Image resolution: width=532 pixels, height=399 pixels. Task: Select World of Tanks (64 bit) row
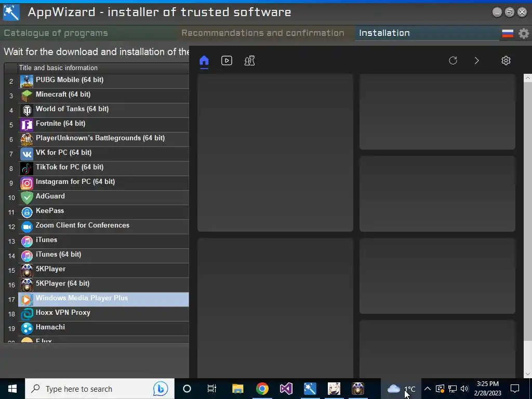(x=103, y=111)
